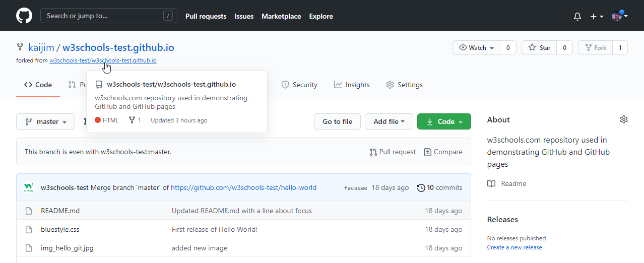Open commit 'Updated README.md with a line about focus'
The image size is (644, 263).
pyautogui.click(x=242, y=211)
